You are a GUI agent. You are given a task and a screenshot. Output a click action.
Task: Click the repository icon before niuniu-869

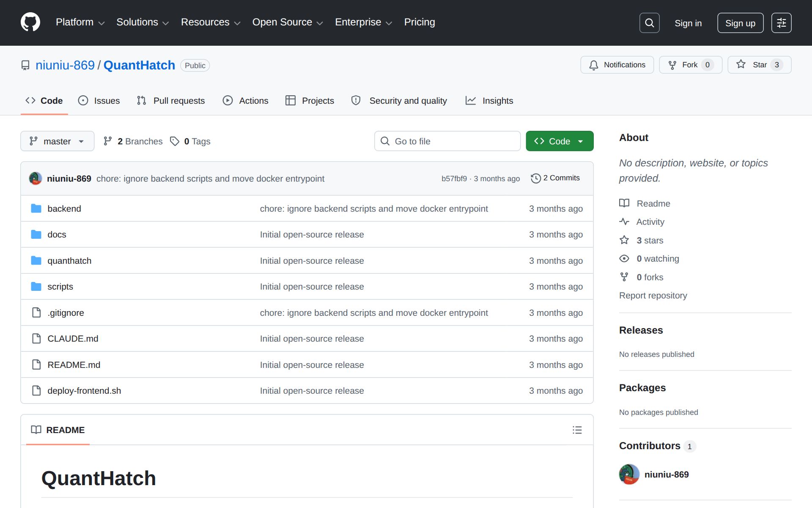[x=25, y=65]
